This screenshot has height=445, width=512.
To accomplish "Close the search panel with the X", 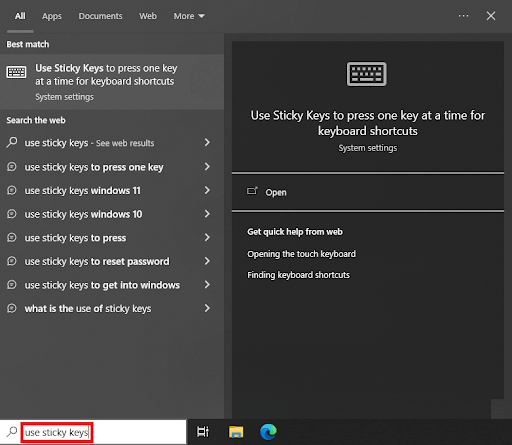I will click(491, 16).
